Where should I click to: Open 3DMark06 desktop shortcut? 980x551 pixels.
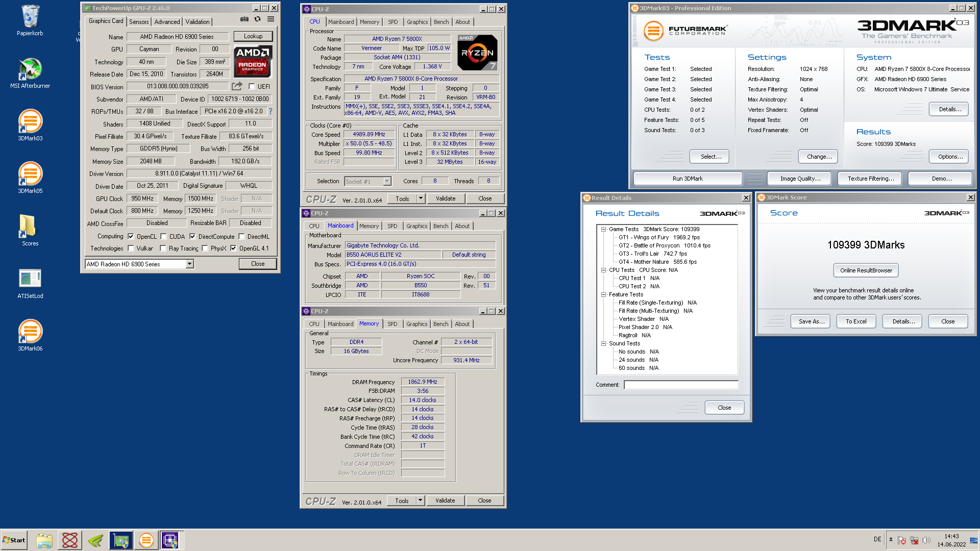[x=30, y=335]
